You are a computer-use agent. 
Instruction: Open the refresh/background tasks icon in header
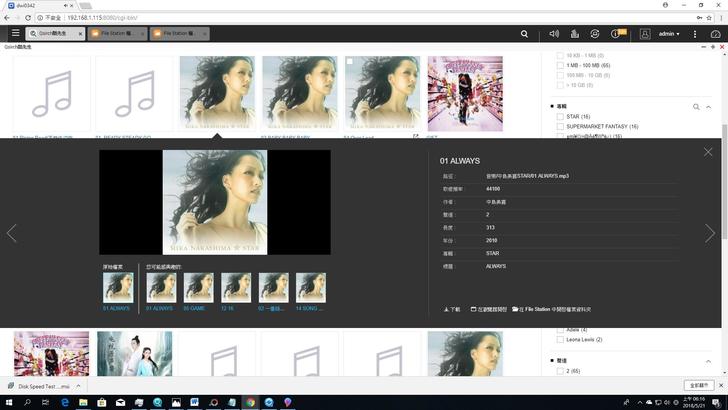tap(595, 34)
